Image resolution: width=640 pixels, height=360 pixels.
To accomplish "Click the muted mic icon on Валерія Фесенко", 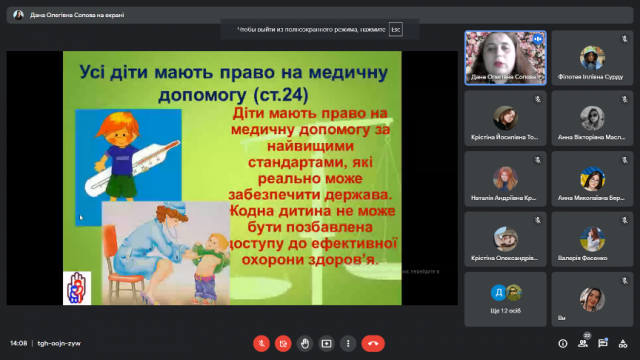I will coord(624,220).
